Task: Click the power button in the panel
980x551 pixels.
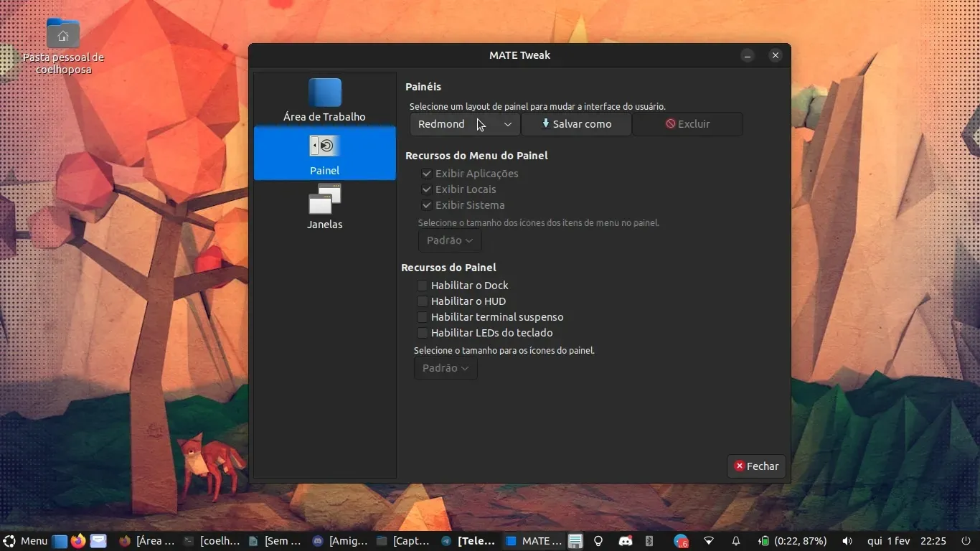Action: click(966, 541)
